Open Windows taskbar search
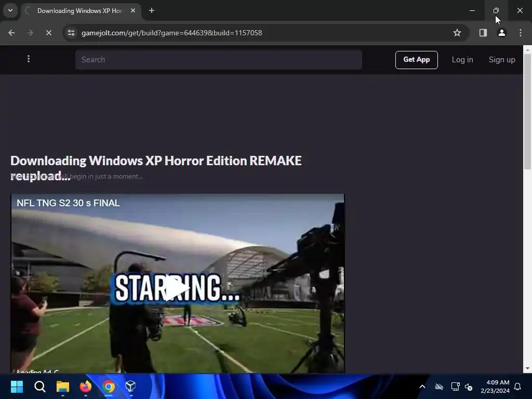This screenshot has height=399, width=532. pyautogui.click(x=39, y=387)
